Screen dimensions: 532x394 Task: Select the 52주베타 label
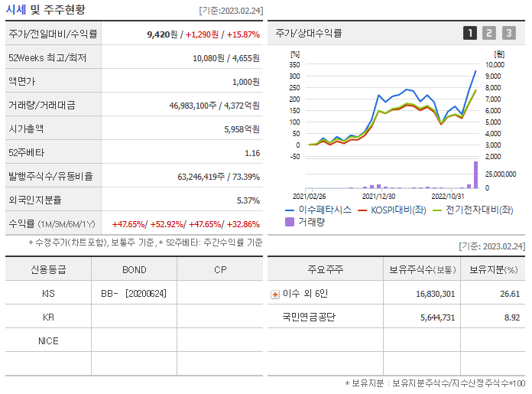tap(27, 153)
